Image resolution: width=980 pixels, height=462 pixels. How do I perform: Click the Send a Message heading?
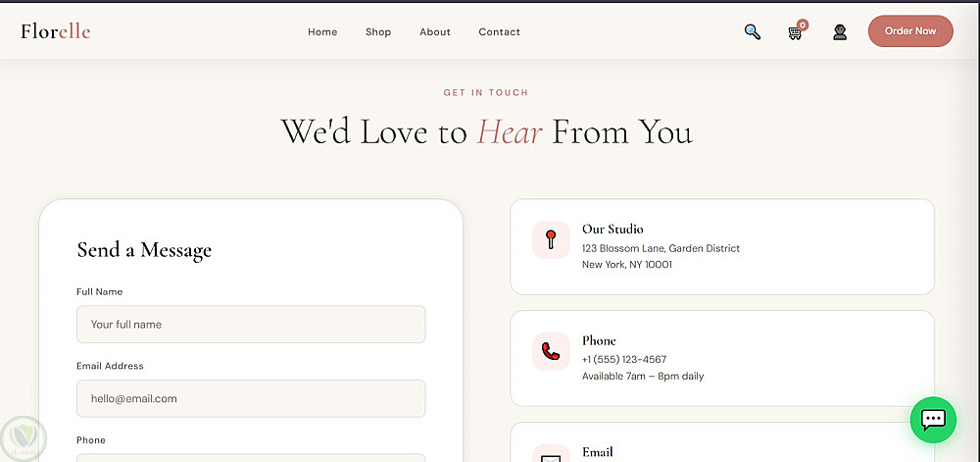pyautogui.click(x=144, y=249)
